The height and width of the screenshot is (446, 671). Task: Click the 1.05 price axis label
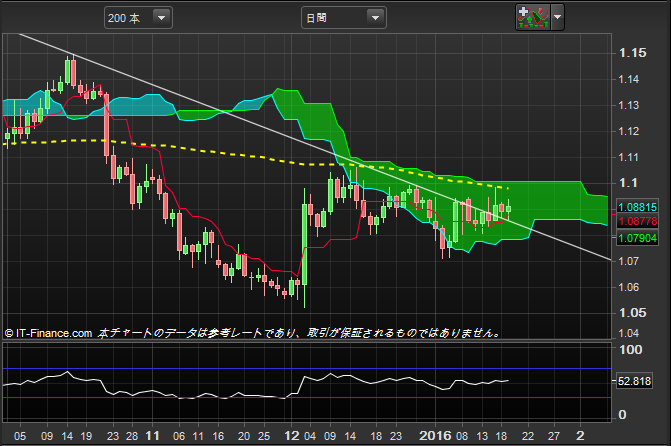(x=632, y=313)
